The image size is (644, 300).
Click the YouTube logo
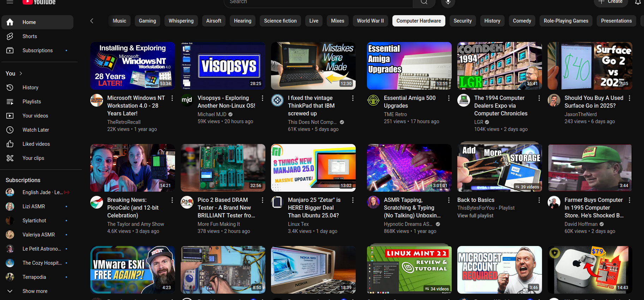click(x=39, y=2)
